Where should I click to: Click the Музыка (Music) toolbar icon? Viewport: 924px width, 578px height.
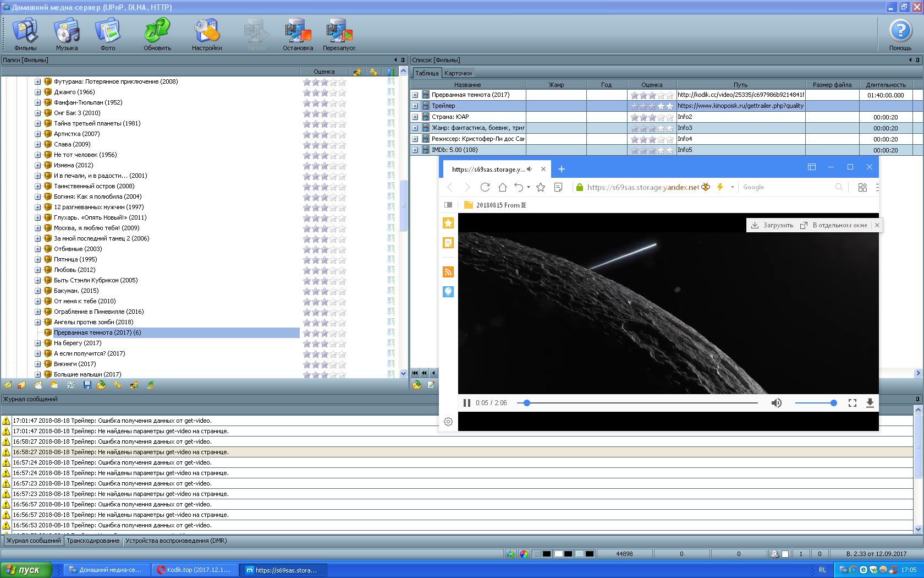pyautogui.click(x=67, y=34)
